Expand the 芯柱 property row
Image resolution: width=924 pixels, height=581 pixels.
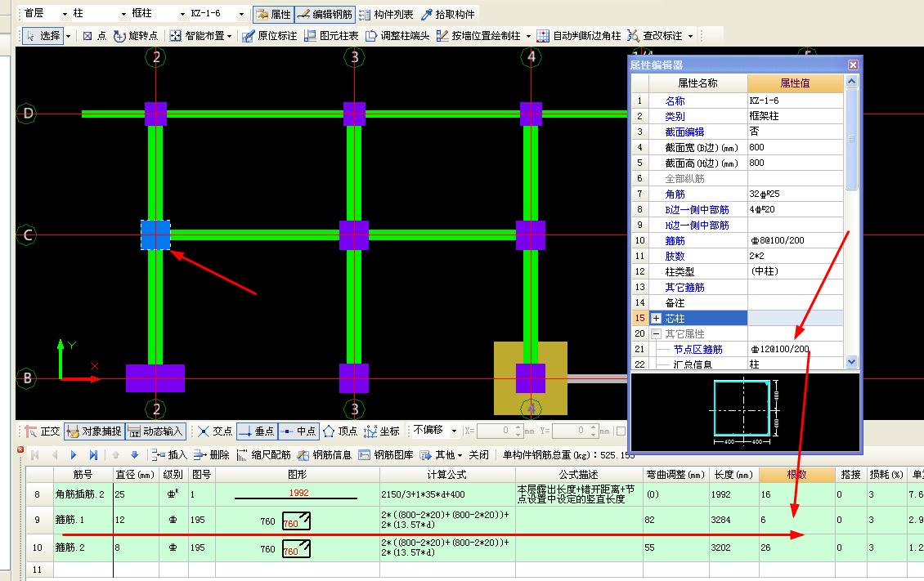tap(656, 319)
